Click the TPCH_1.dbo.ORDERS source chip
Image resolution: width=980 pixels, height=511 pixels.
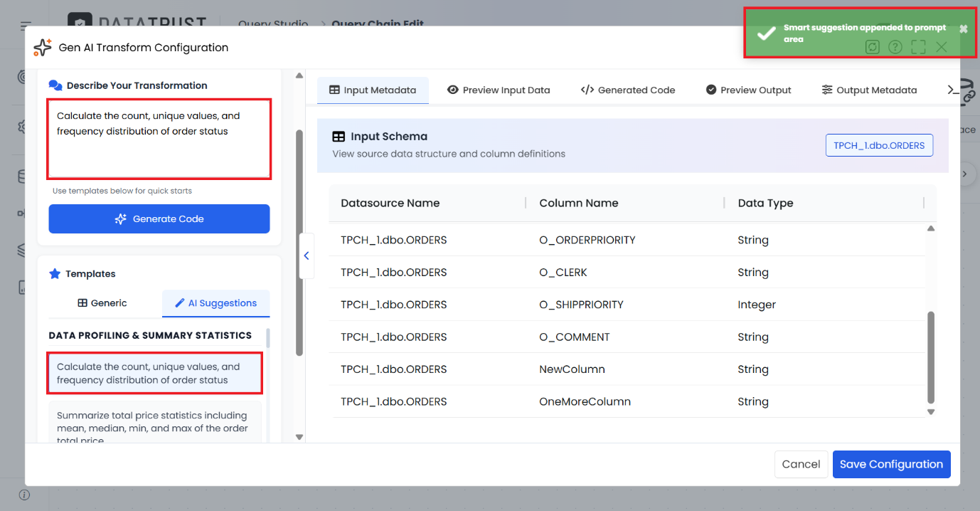pos(879,145)
